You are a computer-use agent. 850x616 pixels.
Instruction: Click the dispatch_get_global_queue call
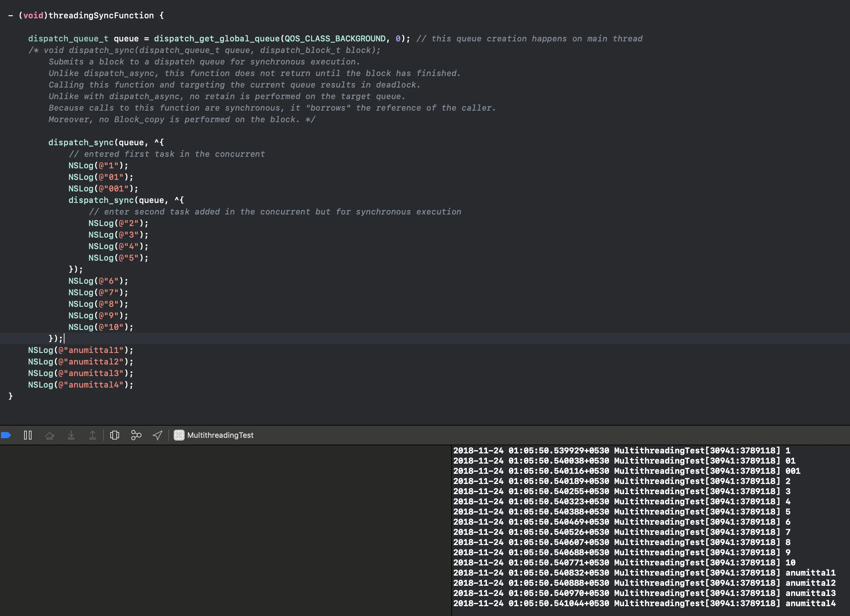point(217,39)
